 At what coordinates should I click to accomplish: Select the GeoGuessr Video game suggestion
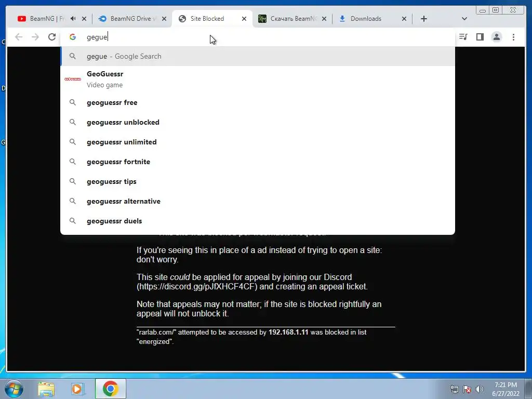pos(258,79)
